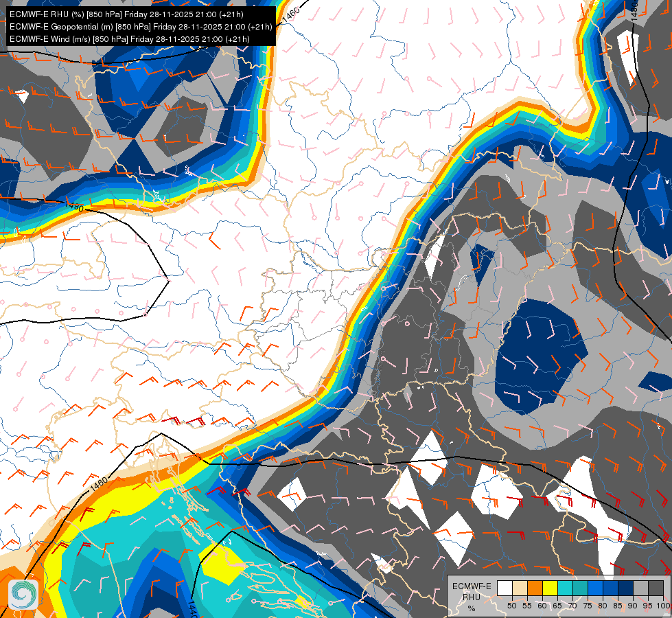The width and height of the screenshot is (672, 618).
Task: Select the ECMWF-E Geopotential (m) header line
Action: click(x=141, y=27)
